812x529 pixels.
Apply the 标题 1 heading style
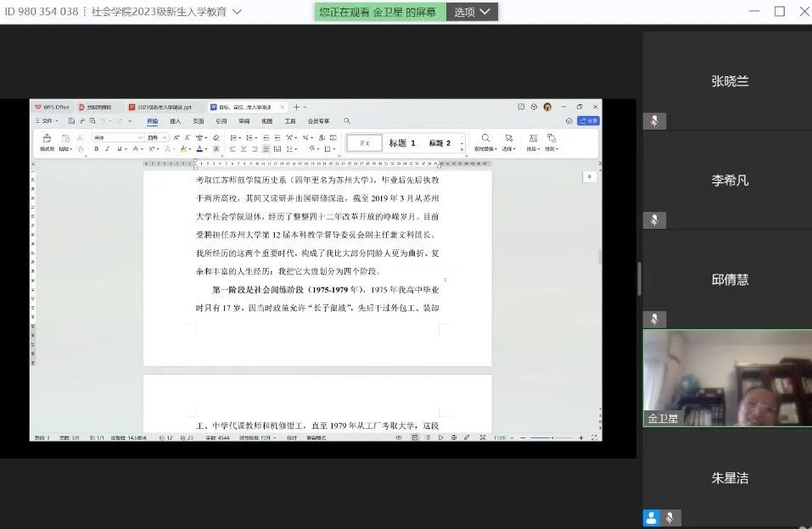402,143
